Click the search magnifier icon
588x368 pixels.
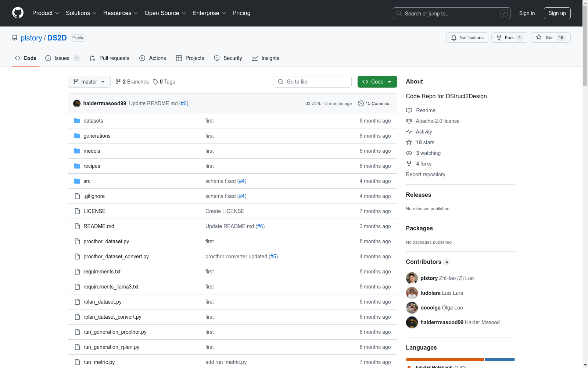pyautogui.click(x=399, y=13)
